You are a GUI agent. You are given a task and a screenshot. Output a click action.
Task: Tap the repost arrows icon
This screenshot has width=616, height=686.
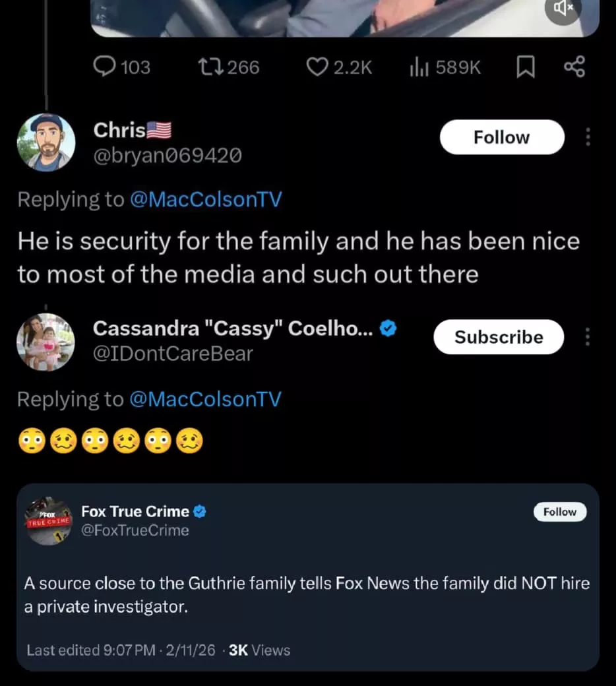[x=211, y=67]
